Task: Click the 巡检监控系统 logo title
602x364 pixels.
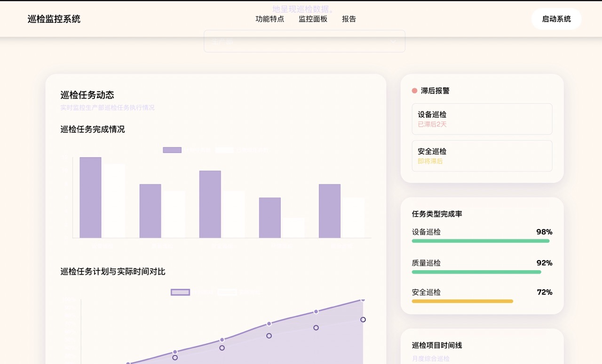Action: (x=54, y=19)
